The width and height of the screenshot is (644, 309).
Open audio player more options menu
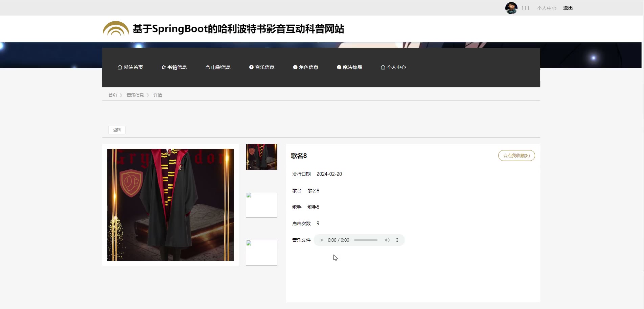[x=397, y=240]
